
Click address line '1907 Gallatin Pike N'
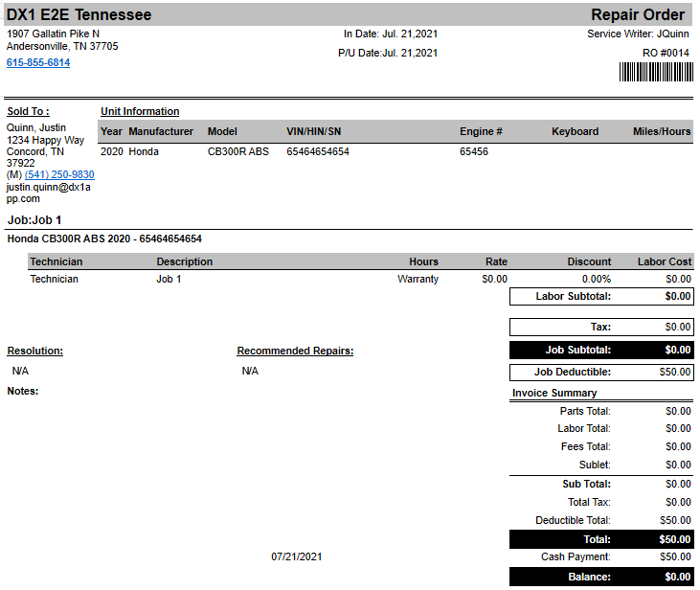click(x=53, y=34)
